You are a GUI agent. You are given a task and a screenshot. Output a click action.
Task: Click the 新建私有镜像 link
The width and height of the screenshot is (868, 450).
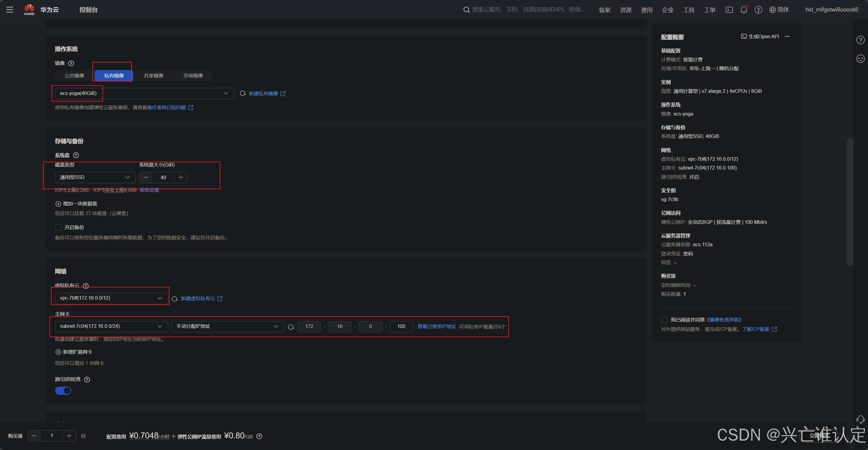click(x=267, y=93)
